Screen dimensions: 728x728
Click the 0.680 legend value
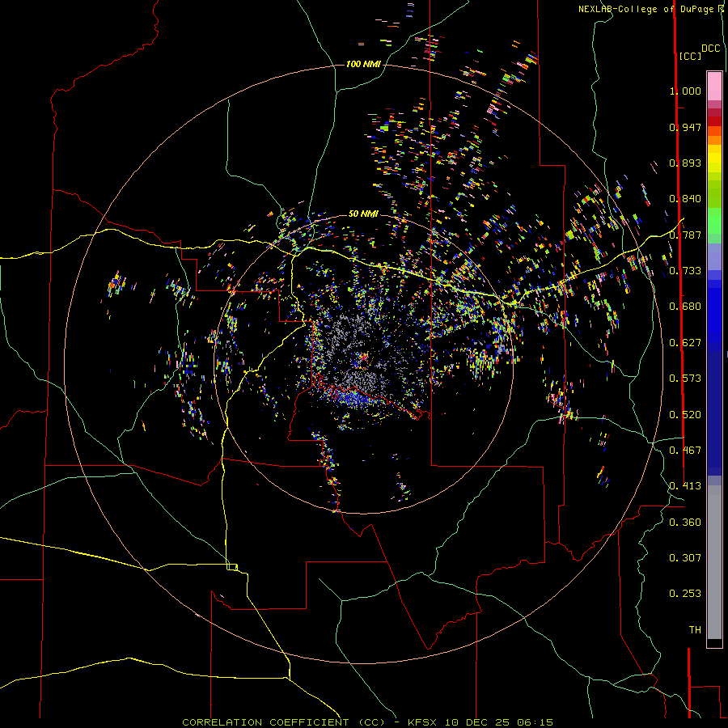685,306
